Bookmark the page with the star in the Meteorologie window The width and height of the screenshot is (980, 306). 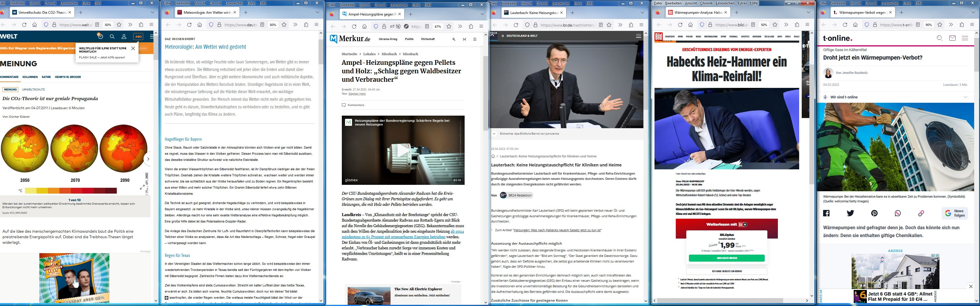click(x=284, y=25)
